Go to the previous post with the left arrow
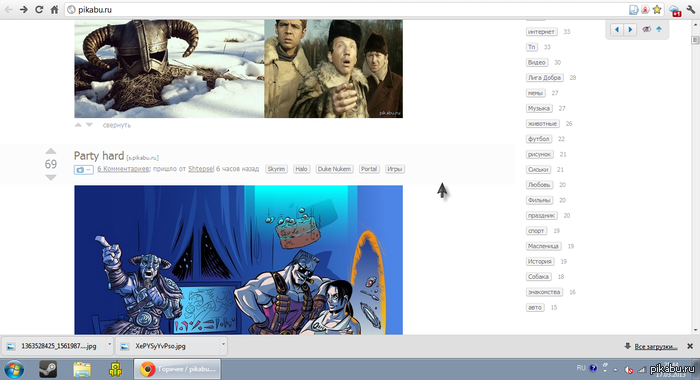This screenshot has width=700, height=380. click(x=617, y=29)
